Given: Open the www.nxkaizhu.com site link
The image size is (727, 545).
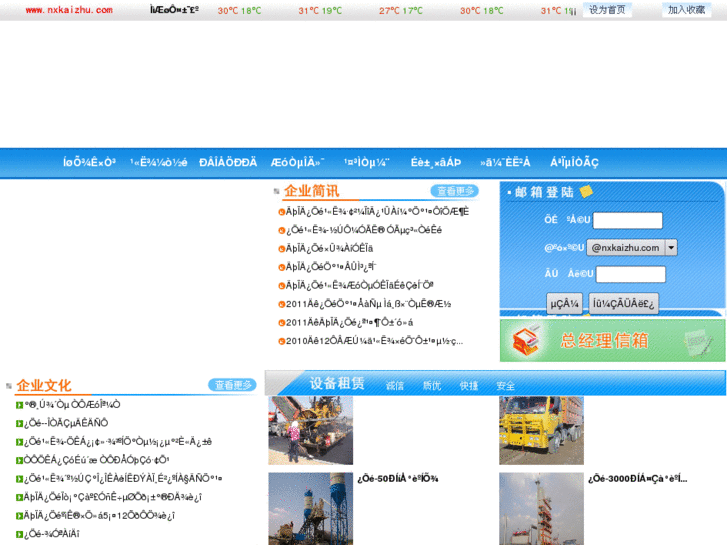Looking at the screenshot, I should [x=69, y=10].
